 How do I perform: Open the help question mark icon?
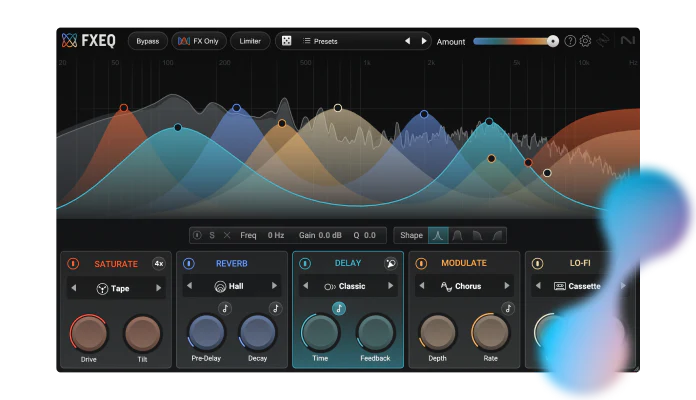coord(570,41)
